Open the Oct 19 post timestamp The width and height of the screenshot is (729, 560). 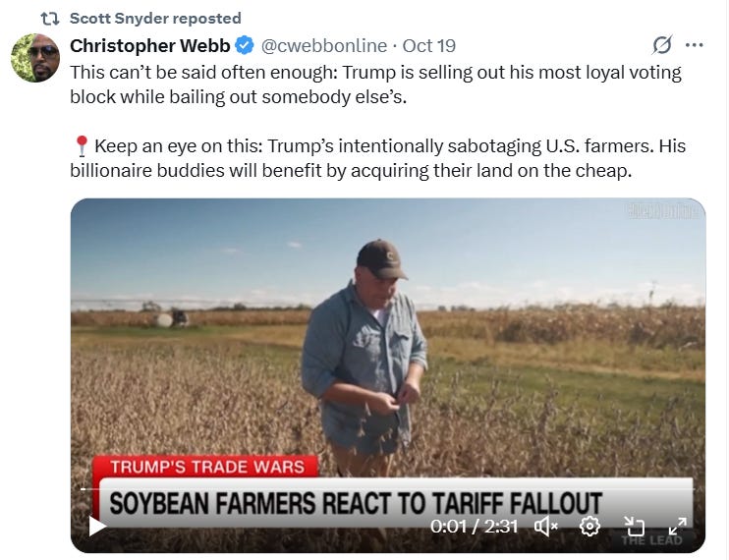pyautogui.click(x=428, y=45)
